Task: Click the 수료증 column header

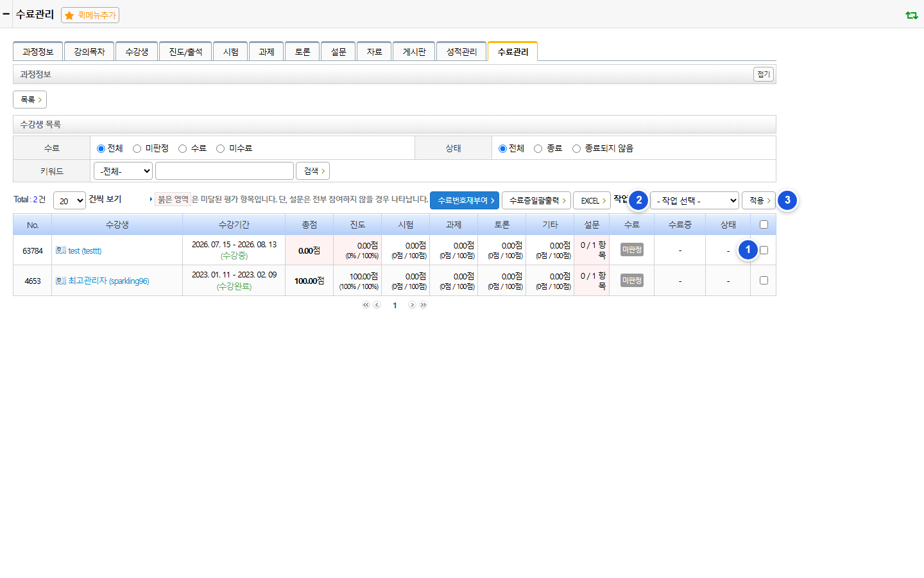Action: coord(680,224)
